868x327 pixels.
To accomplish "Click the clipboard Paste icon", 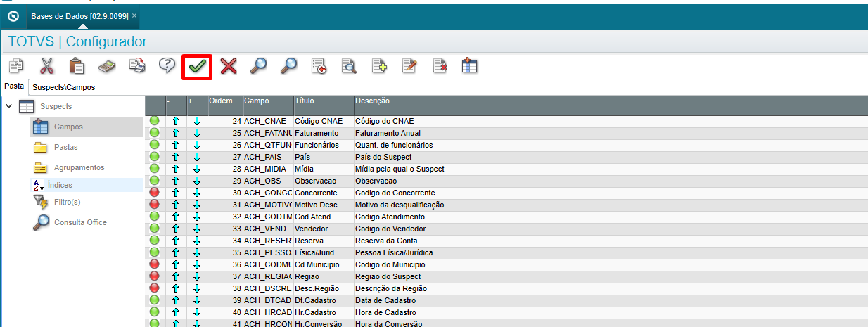I will (77, 66).
